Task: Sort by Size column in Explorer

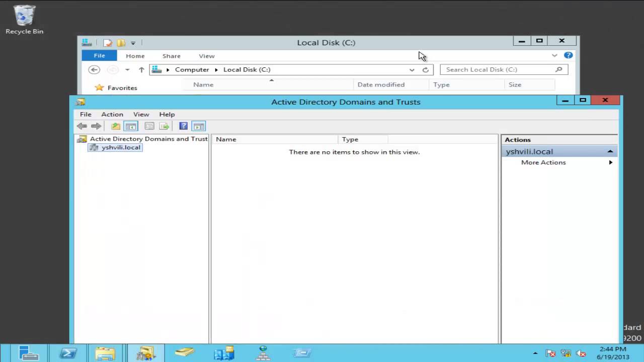Action: (x=529, y=84)
